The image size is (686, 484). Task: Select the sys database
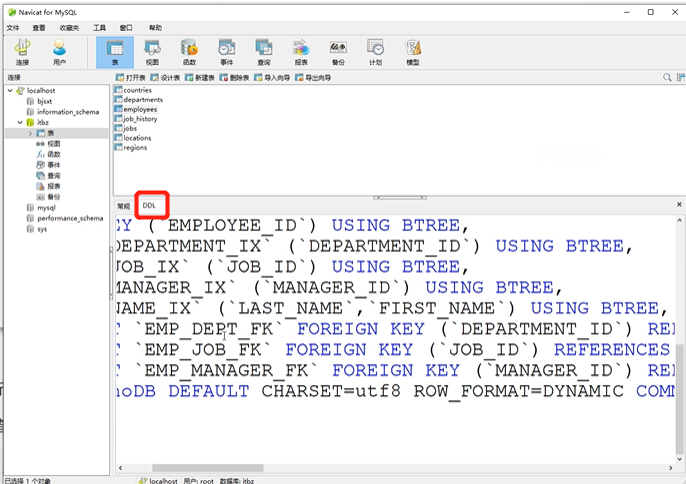point(42,229)
